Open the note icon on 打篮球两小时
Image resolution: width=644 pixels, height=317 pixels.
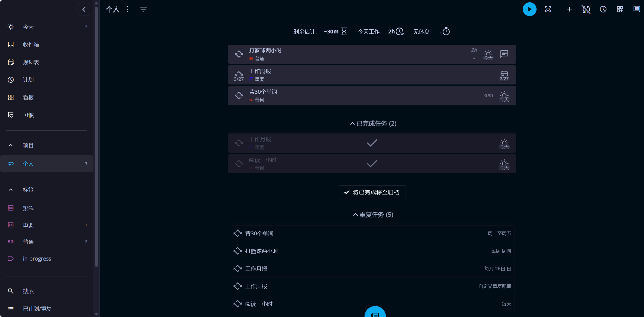(504, 54)
